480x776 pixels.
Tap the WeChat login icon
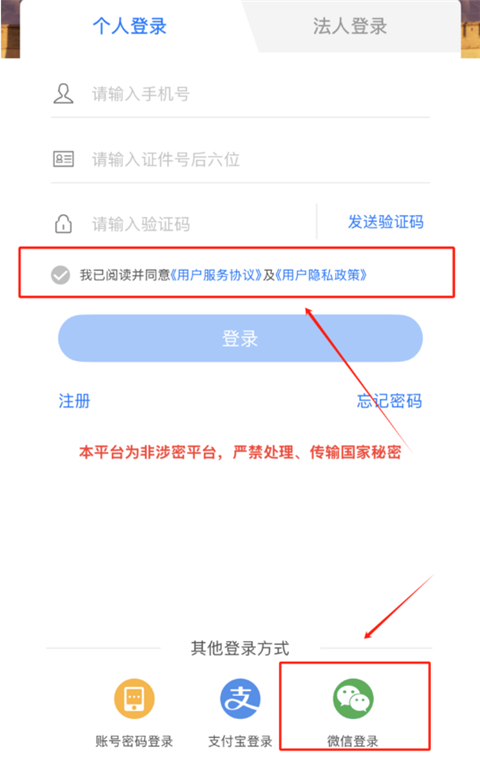point(353,698)
